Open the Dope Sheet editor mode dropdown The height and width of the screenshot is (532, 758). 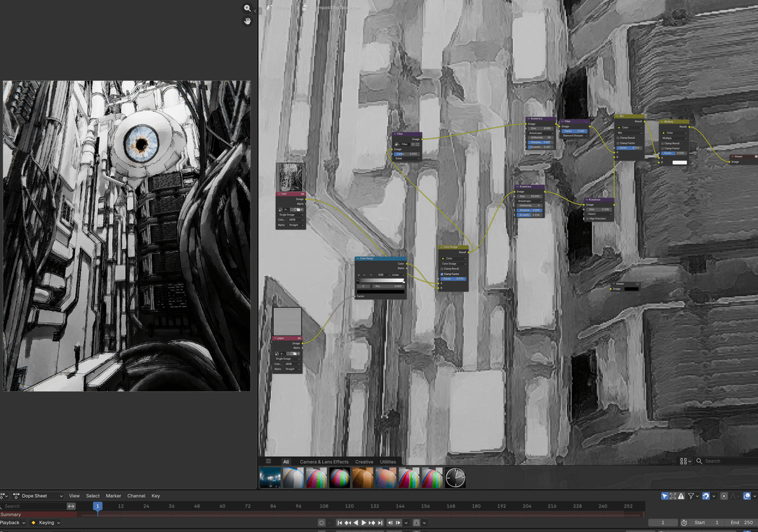[x=38, y=496]
